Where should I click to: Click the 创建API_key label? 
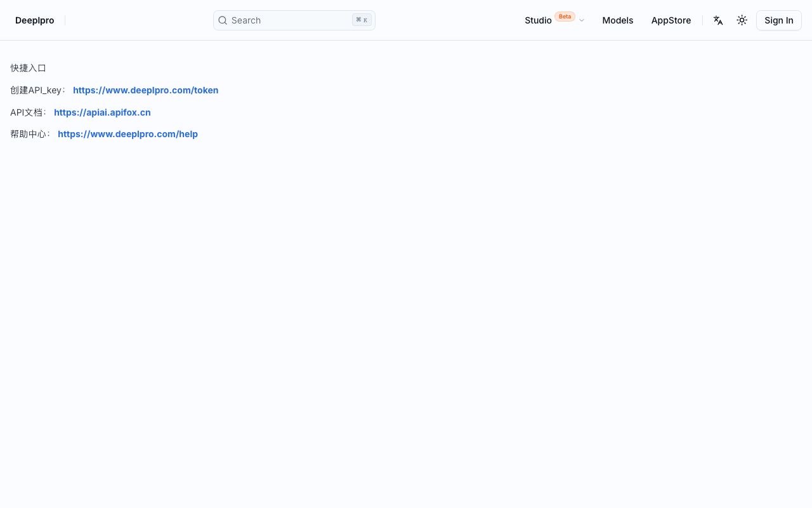pos(38,90)
